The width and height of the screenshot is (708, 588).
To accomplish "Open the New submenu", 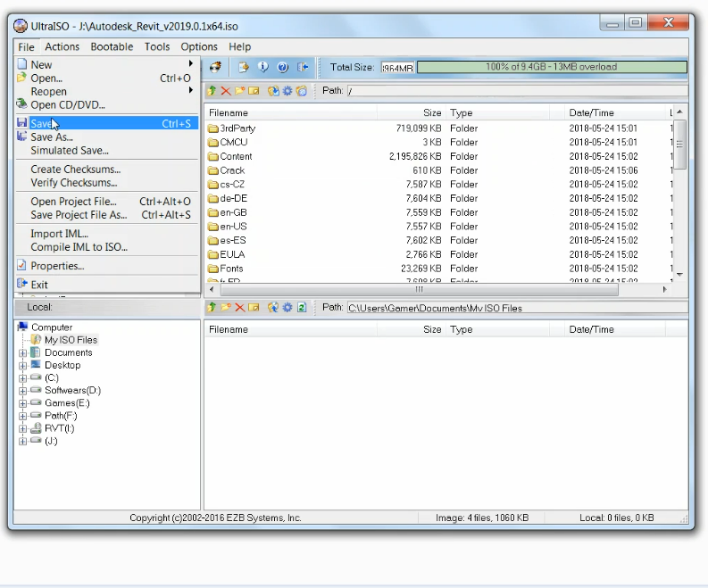I will coord(107,64).
